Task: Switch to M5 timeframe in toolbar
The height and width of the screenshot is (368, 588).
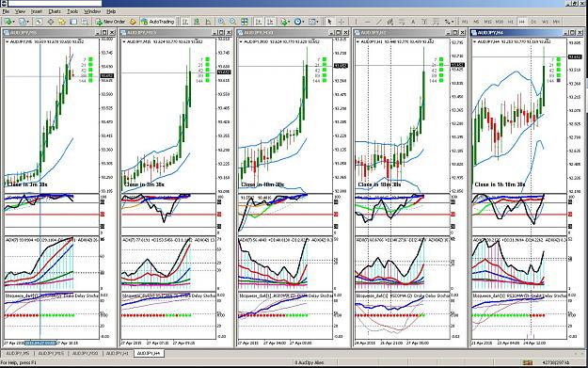Action: pyautogui.click(x=476, y=22)
